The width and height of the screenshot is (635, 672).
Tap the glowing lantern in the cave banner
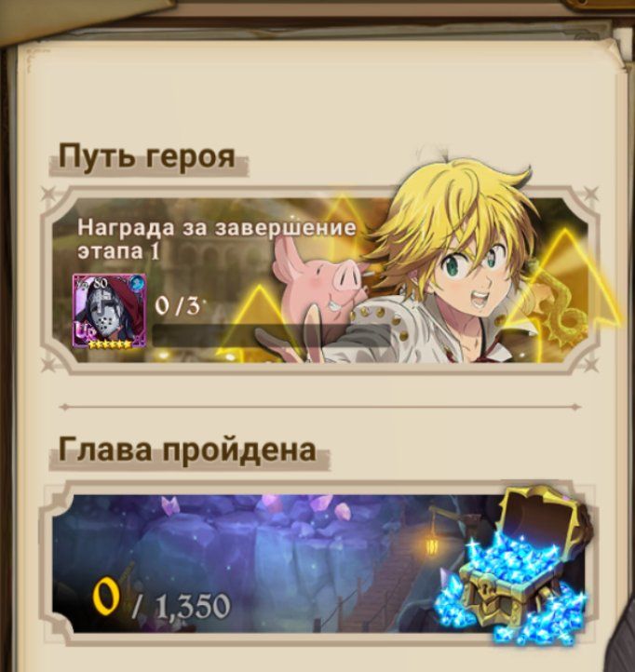(432, 545)
